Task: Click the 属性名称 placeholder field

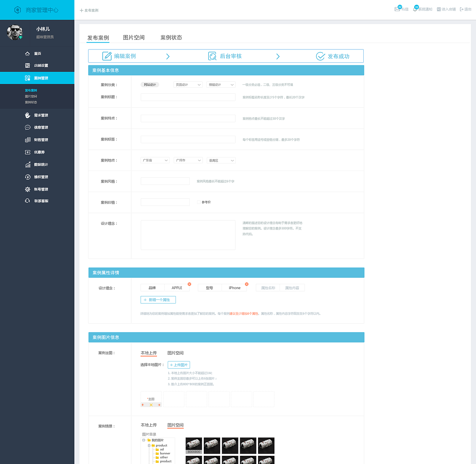Action: pos(268,288)
